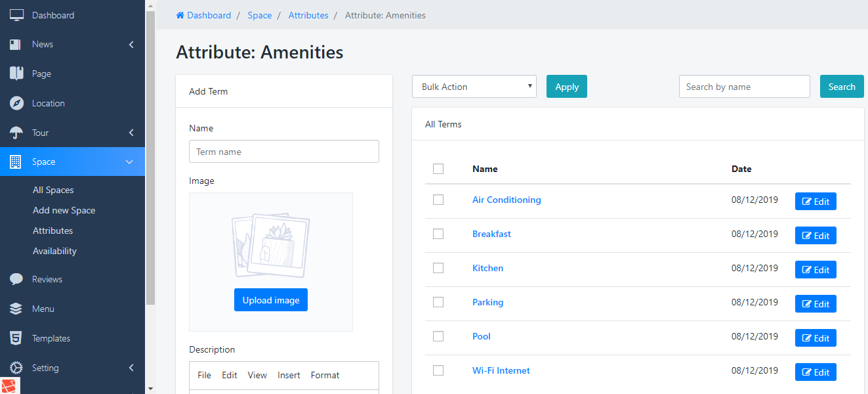868x394 pixels.
Task: Tick the checkbox next to Pool
Action: 438,336
